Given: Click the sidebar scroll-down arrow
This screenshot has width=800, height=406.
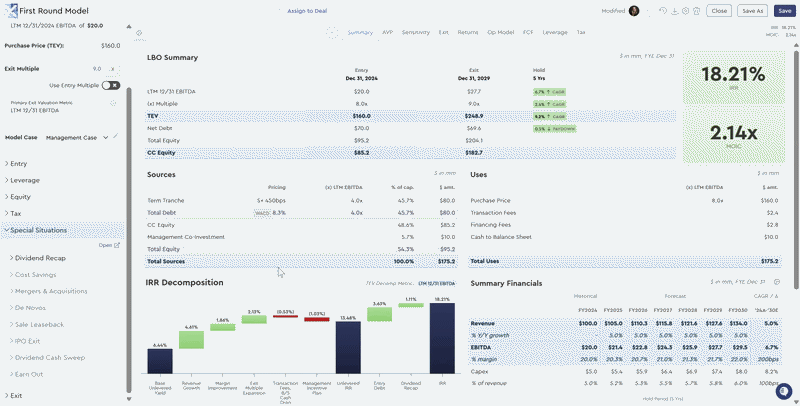Looking at the screenshot, I should [129, 399].
